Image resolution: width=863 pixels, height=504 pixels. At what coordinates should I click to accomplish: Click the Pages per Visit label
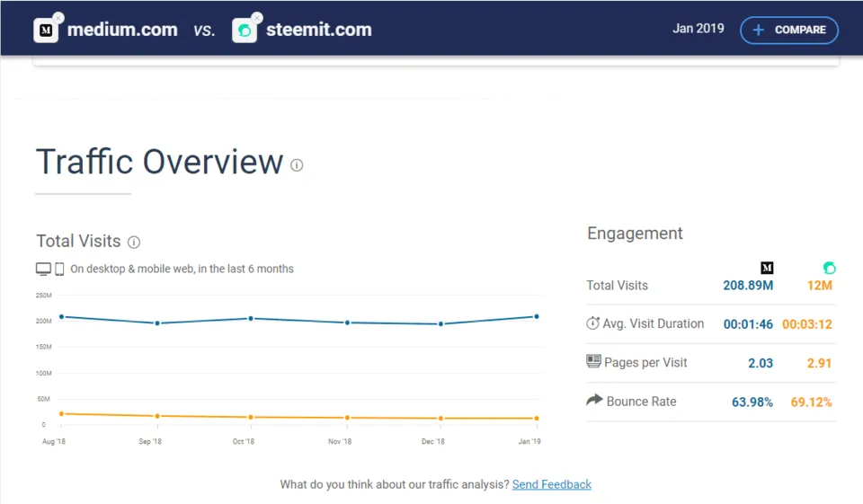pyautogui.click(x=645, y=363)
